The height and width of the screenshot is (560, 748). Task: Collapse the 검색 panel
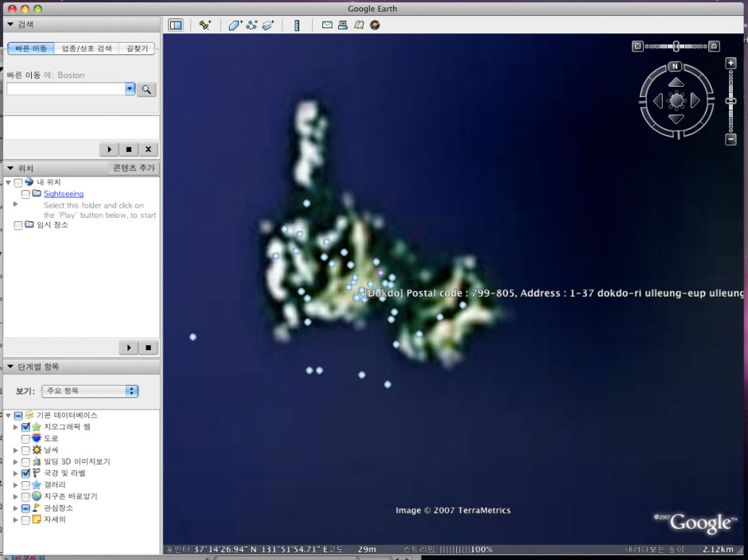point(10,25)
